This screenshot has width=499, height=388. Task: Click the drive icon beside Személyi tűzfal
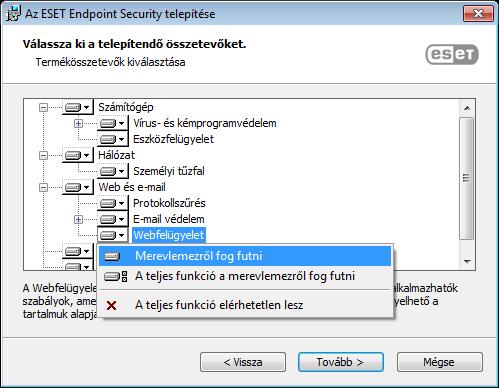tap(113, 171)
